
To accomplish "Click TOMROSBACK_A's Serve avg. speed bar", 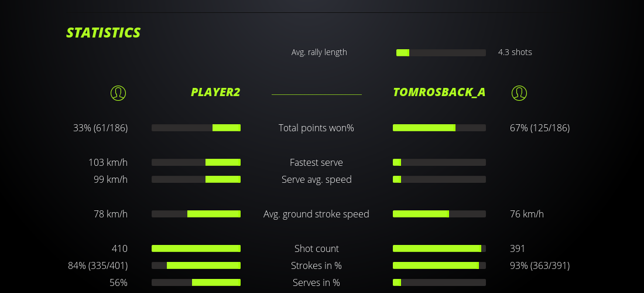I will (439, 179).
